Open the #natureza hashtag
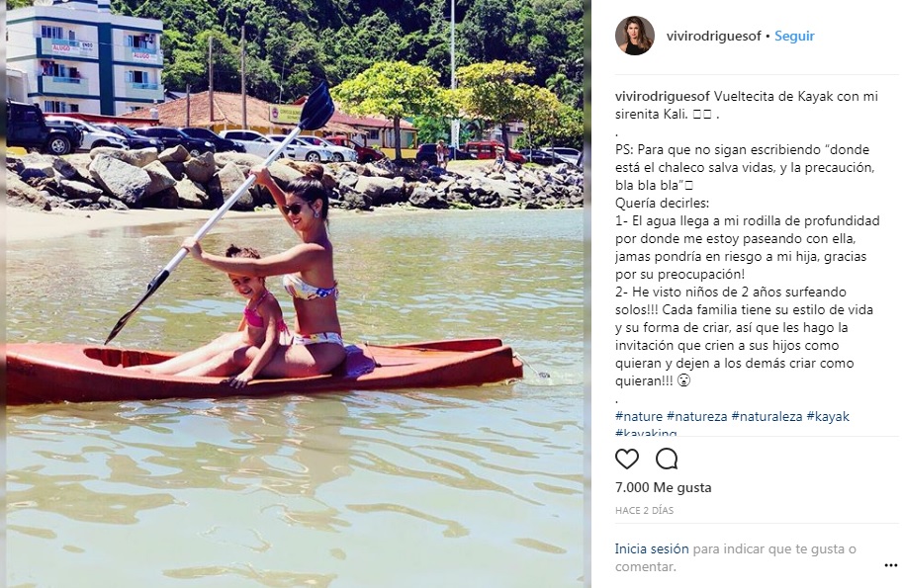Viewport: 903px width, 588px height. point(697,416)
